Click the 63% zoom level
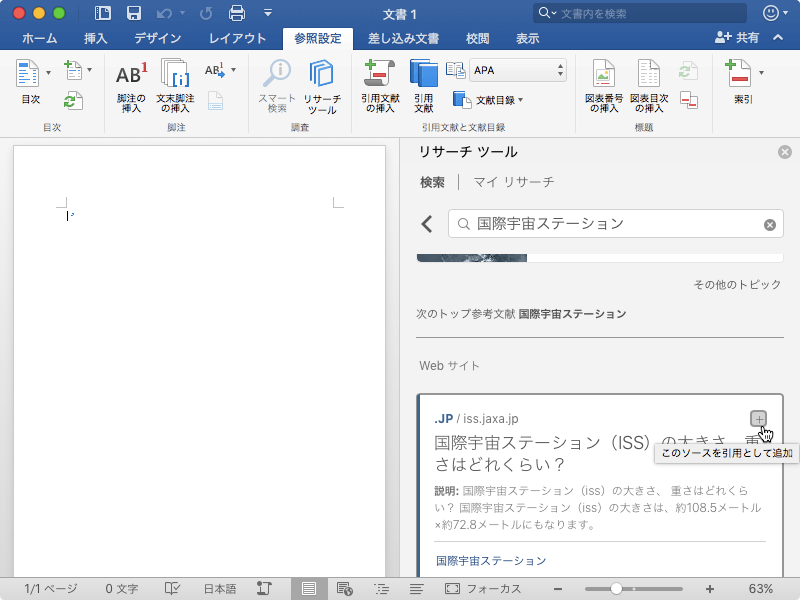 [760, 589]
